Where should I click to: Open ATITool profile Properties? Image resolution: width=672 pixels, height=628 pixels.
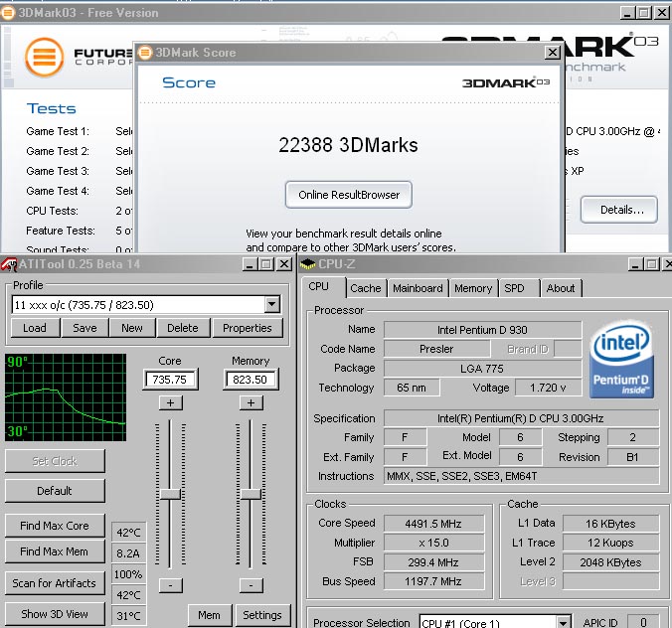tap(248, 328)
